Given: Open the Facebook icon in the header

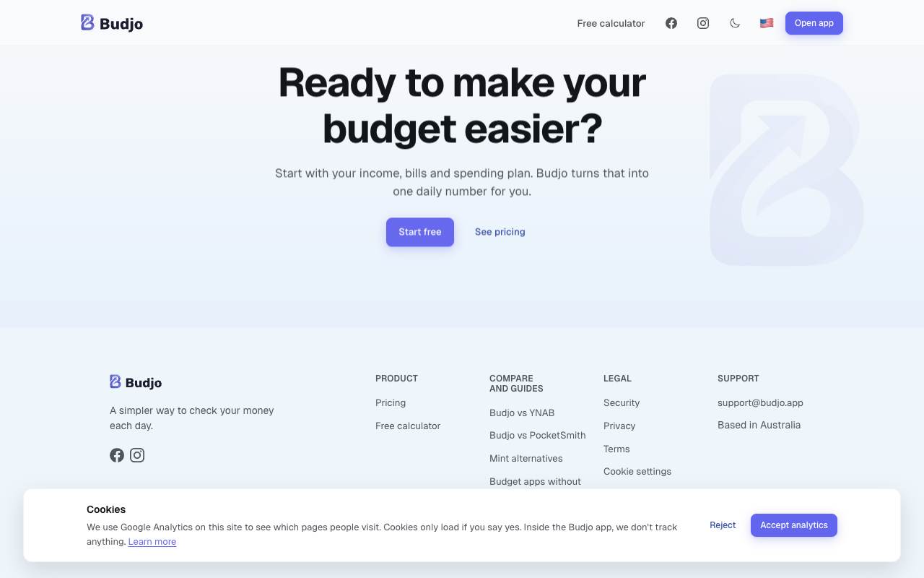Looking at the screenshot, I should coord(671,23).
